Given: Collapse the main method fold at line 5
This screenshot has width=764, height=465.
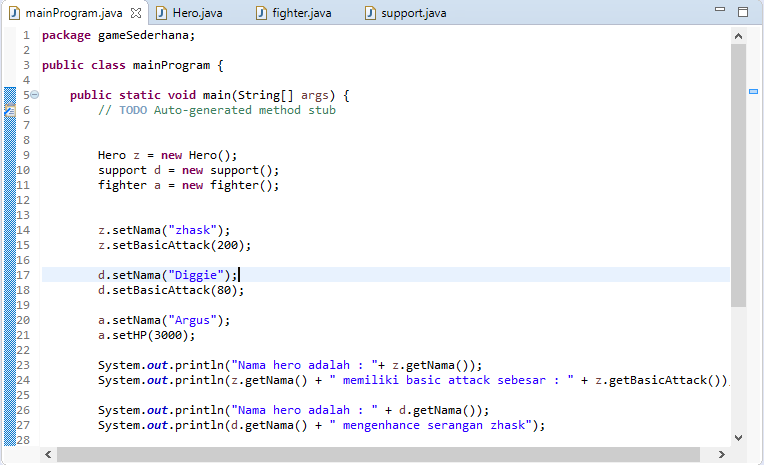Looking at the screenshot, I should coord(35,95).
